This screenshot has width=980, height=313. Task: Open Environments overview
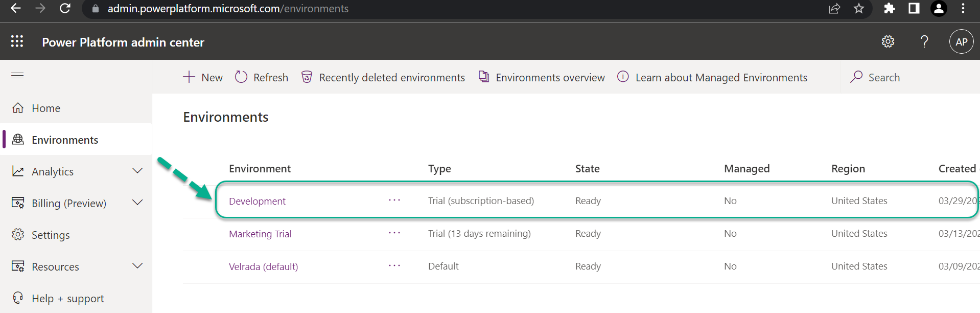[x=542, y=77]
